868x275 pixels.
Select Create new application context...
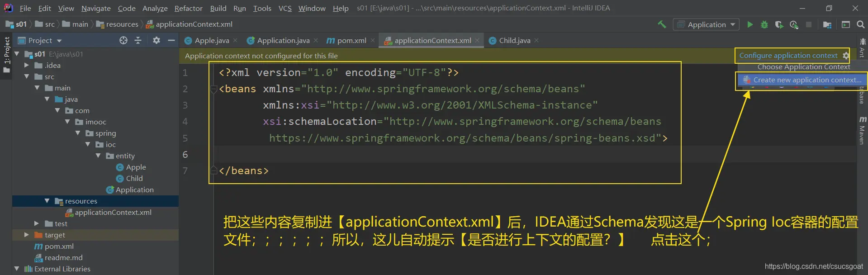(802, 80)
